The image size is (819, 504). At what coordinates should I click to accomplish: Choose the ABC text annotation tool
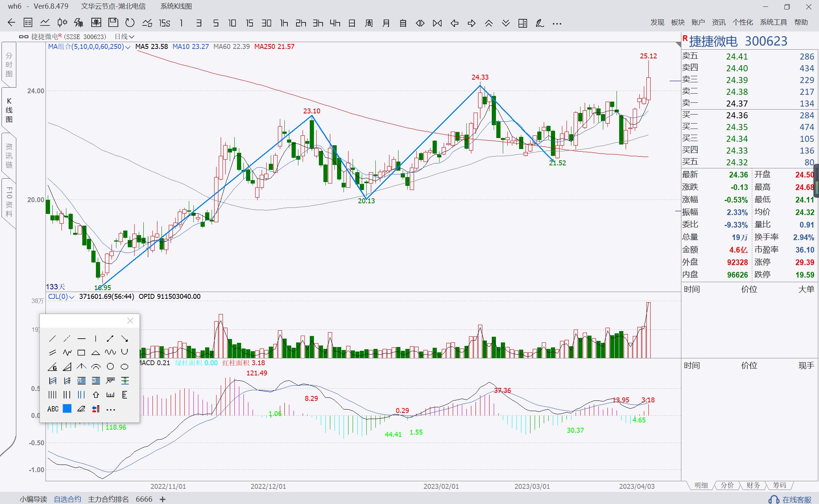tap(53, 409)
